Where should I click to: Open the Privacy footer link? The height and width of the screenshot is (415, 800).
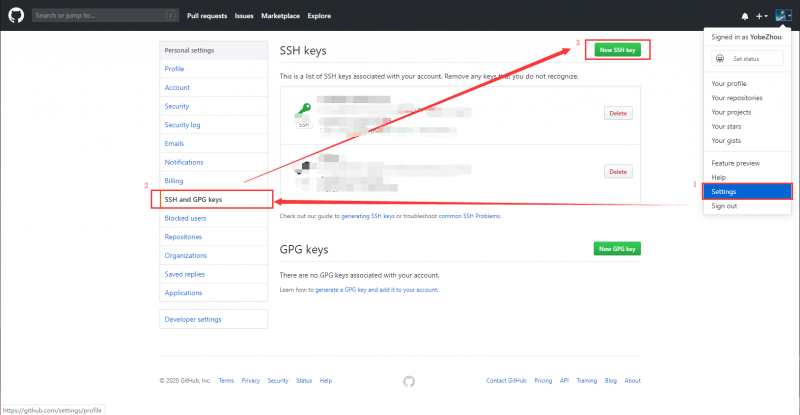(251, 381)
